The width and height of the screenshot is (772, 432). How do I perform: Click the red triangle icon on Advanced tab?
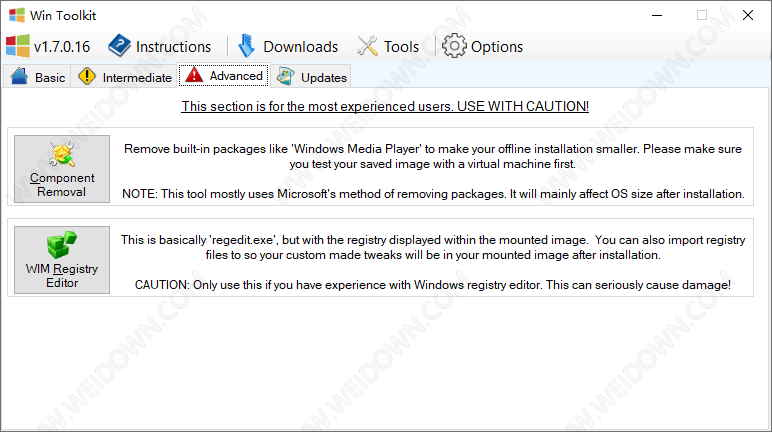point(194,75)
